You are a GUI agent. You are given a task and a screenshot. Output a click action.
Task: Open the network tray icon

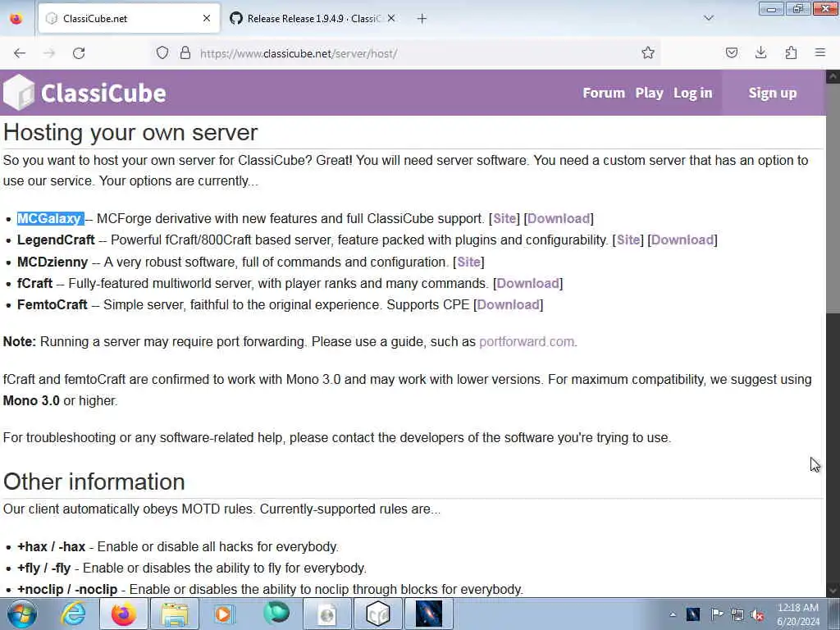[737, 615]
